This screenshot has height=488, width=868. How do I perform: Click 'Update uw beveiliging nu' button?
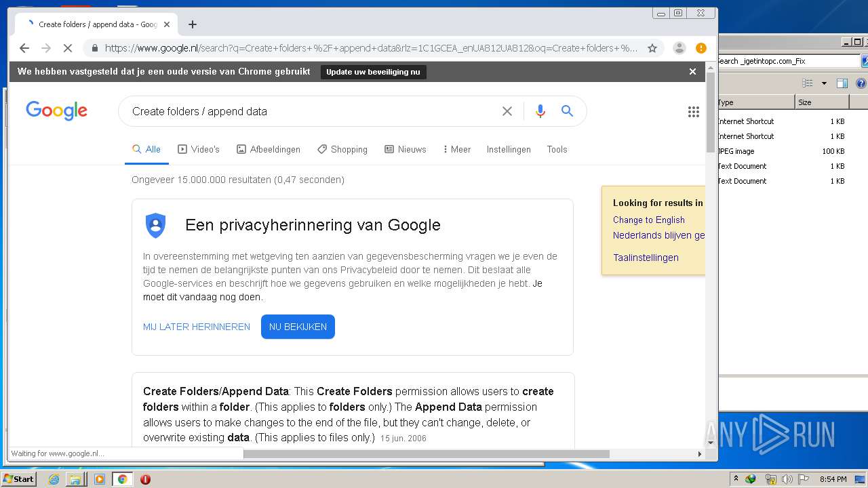click(x=373, y=72)
